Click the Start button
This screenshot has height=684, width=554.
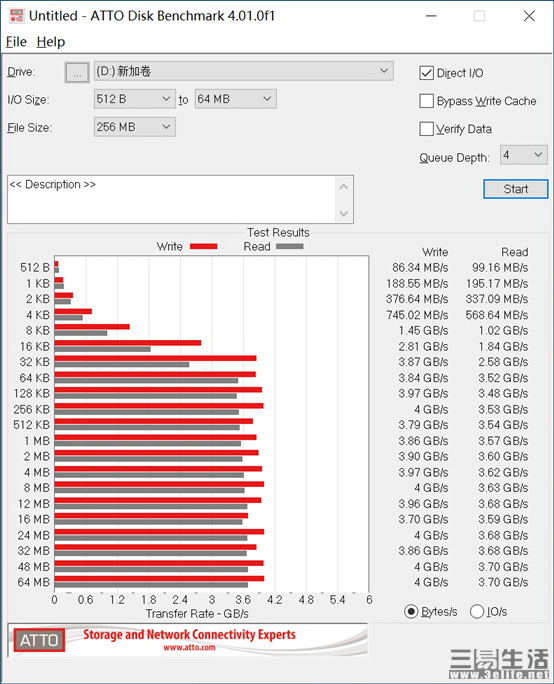(x=516, y=189)
